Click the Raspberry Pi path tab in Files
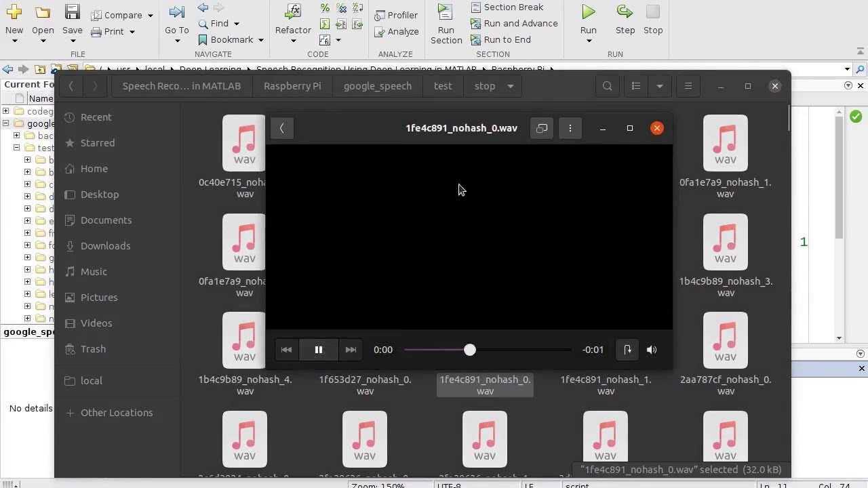 (x=292, y=86)
